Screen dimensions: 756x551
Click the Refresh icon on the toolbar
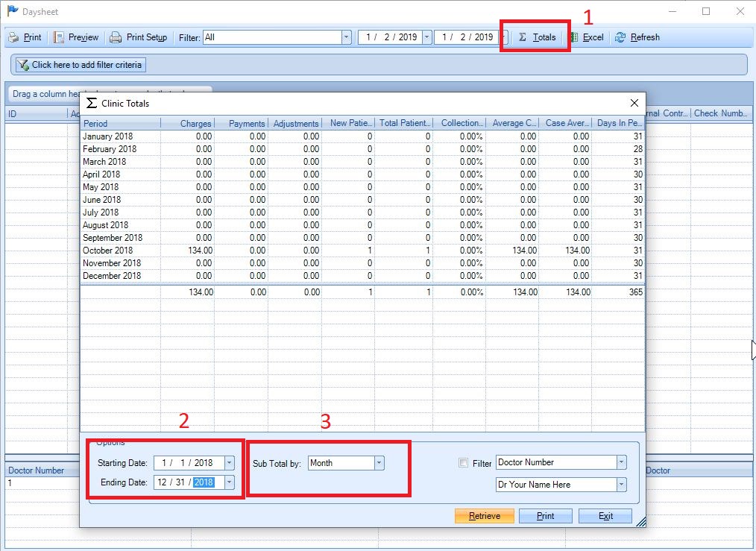(619, 37)
